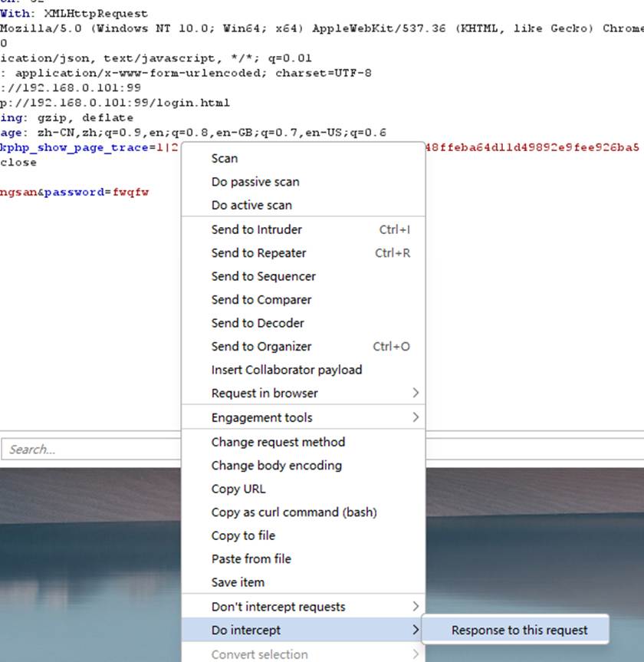The width and height of the screenshot is (644, 662).
Task: Choose Copy to file
Action: pos(303,535)
